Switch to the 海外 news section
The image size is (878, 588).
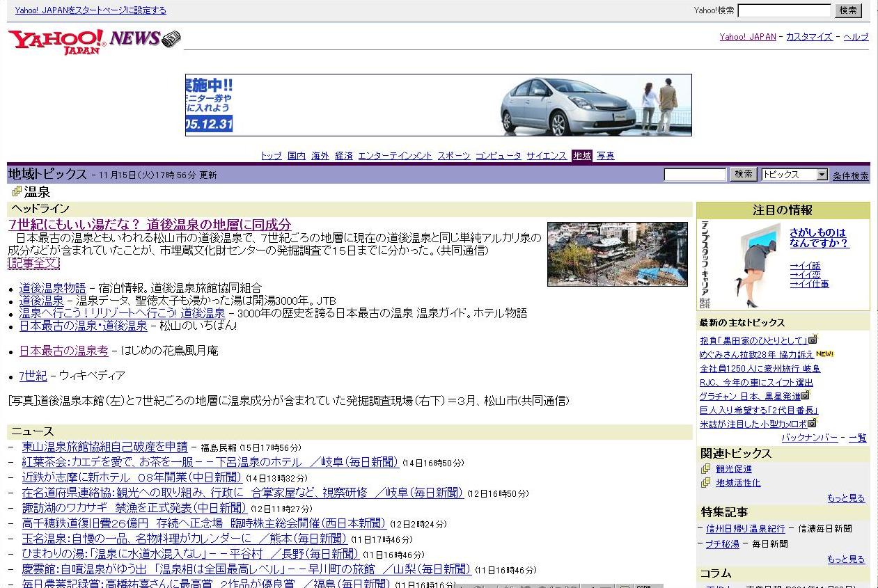coord(320,156)
